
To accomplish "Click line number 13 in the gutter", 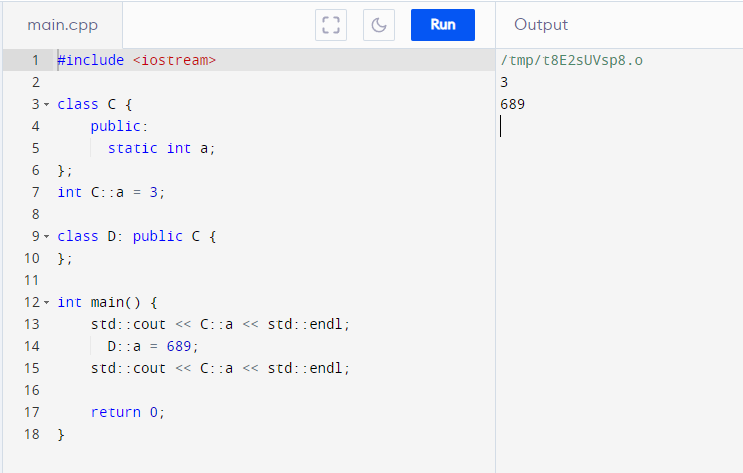I will pos(32,324).
